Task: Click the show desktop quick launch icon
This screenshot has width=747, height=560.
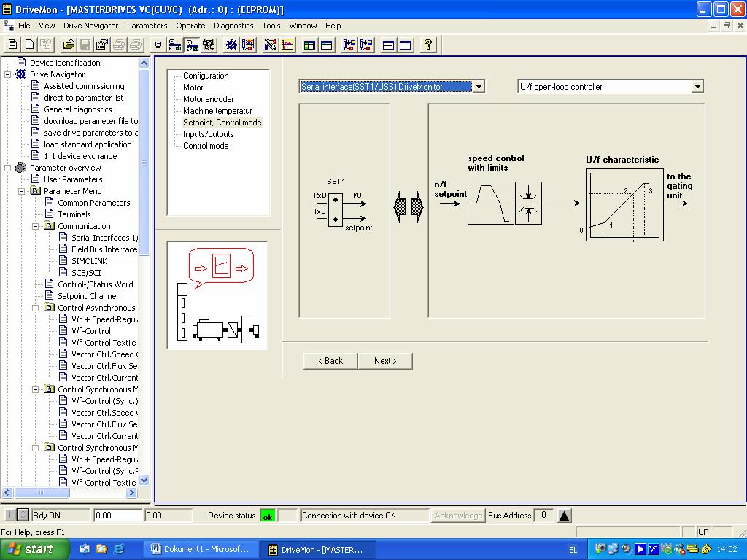Action: pos(85,549)
